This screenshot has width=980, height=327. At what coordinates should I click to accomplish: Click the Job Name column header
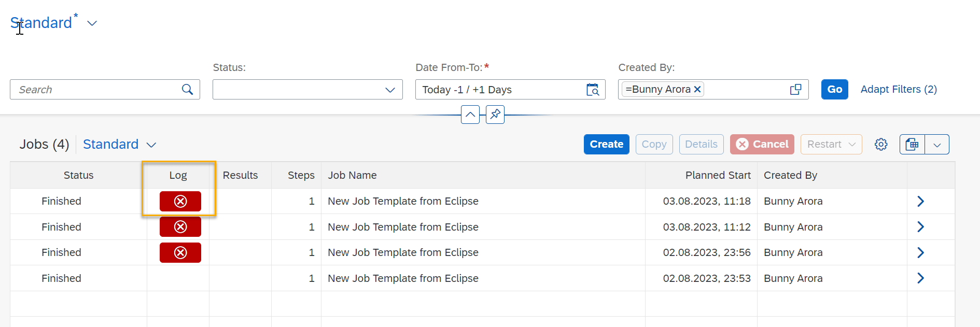[x=483, y=175]
